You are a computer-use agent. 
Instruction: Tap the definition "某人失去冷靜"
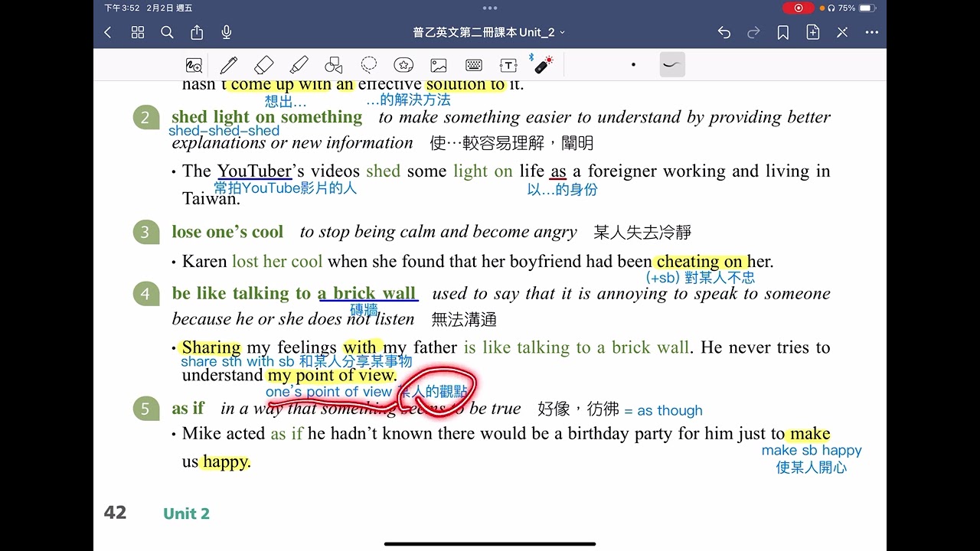(x=642, y=233)
